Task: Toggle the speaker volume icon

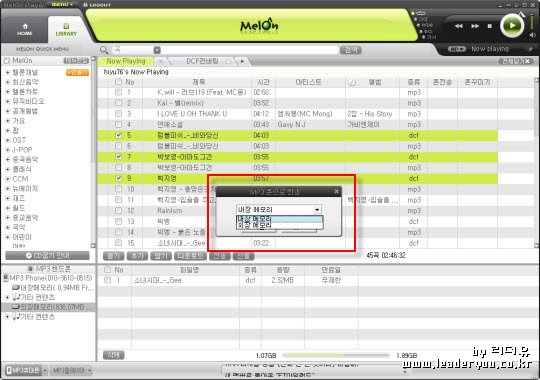Action: point(532,35)
